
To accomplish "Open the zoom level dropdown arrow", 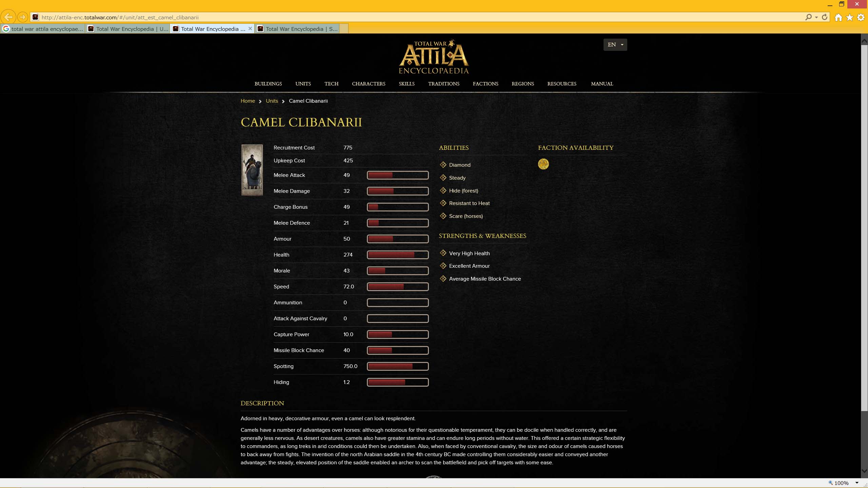I will (x=857, y=483).
